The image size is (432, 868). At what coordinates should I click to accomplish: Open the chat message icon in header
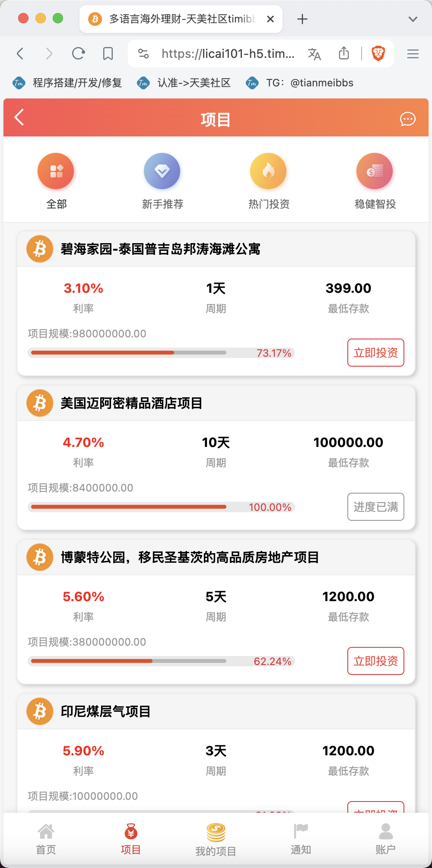point(407,119)
